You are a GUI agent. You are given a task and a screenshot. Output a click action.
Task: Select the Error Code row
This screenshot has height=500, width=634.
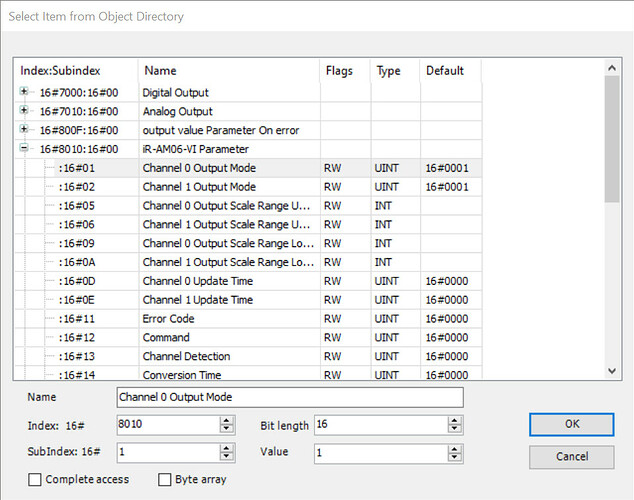pos(248,319)
